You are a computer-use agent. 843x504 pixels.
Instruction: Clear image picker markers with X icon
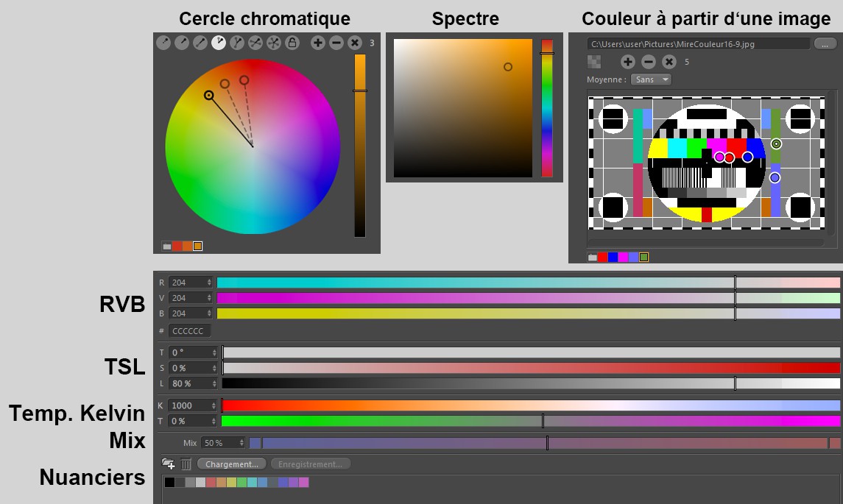pyautogui.click(x=669, y=63)
